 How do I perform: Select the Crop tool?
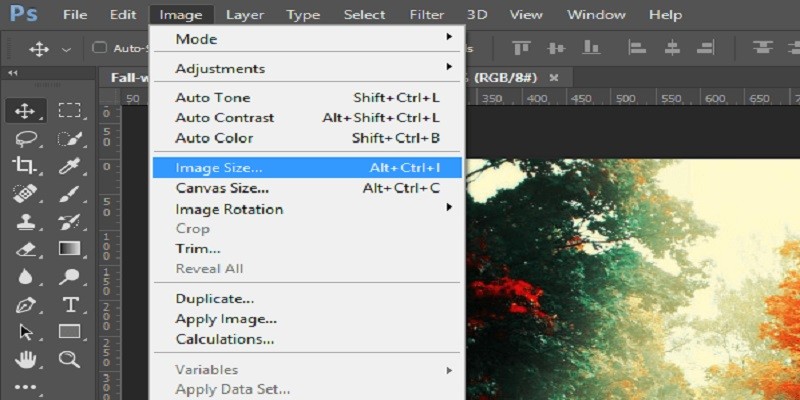click(25, 166)
